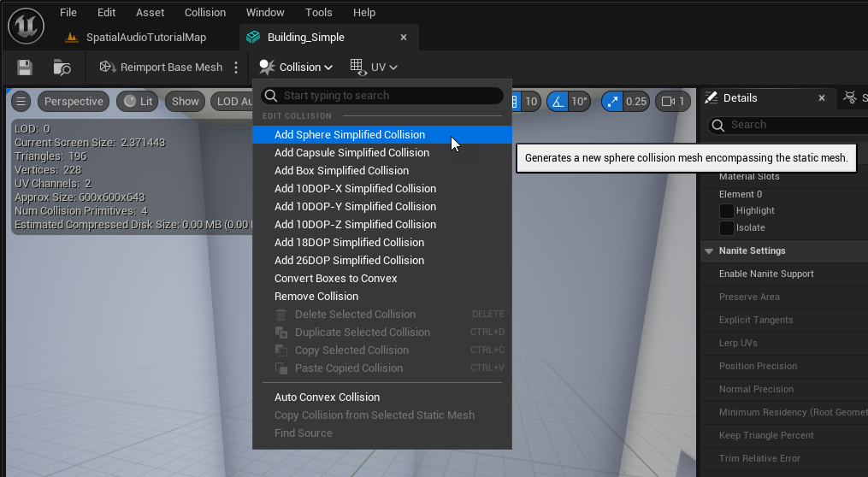Open the UV toolbar dropdown

[x=374, y=68]
